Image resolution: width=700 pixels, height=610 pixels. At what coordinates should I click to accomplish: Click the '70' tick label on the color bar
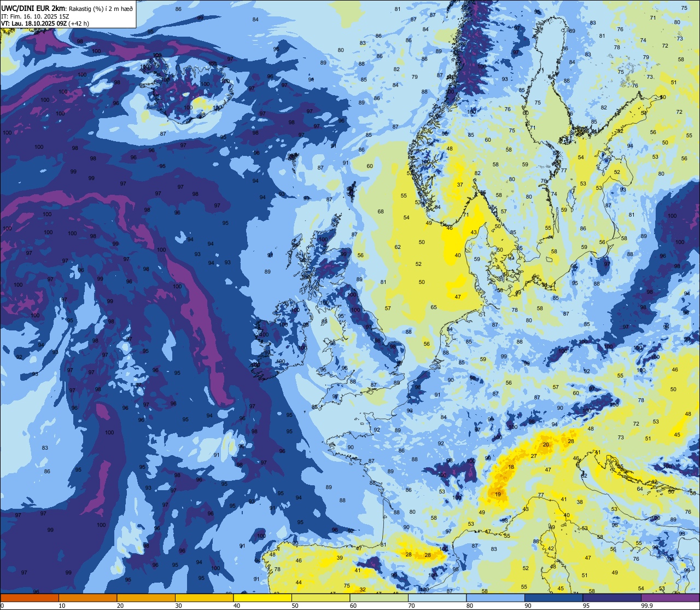411,606
